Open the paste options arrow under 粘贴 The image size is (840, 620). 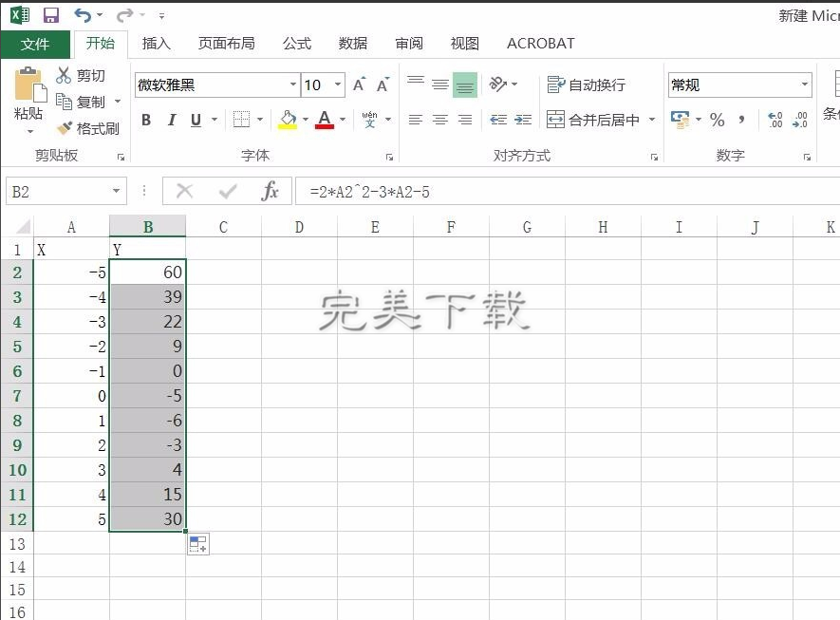click(30, 131)
